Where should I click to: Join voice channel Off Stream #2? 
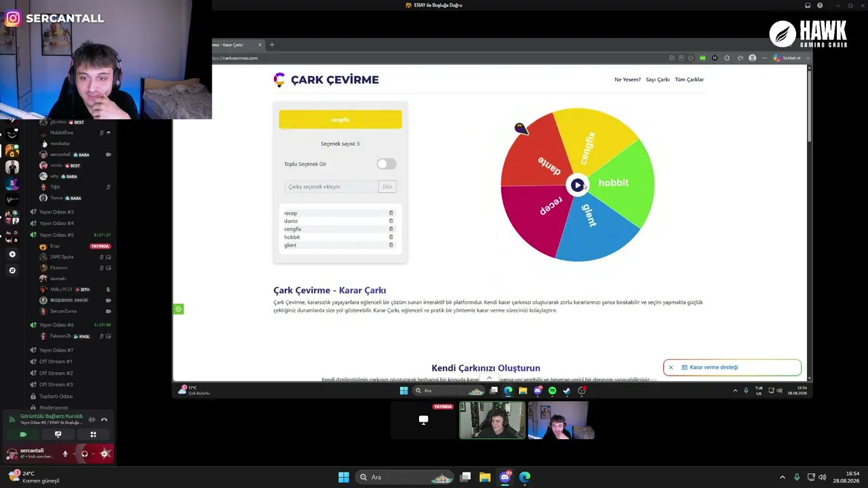coord(56,373)
